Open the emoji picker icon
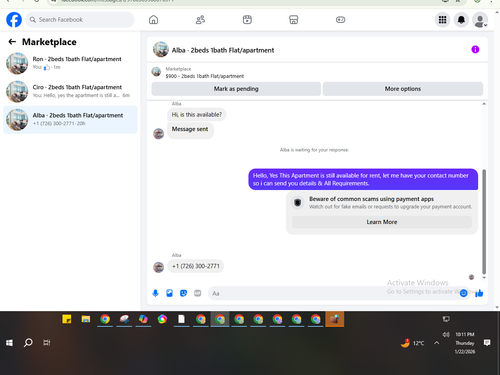The image size is (500, 375). pos(463,293)
